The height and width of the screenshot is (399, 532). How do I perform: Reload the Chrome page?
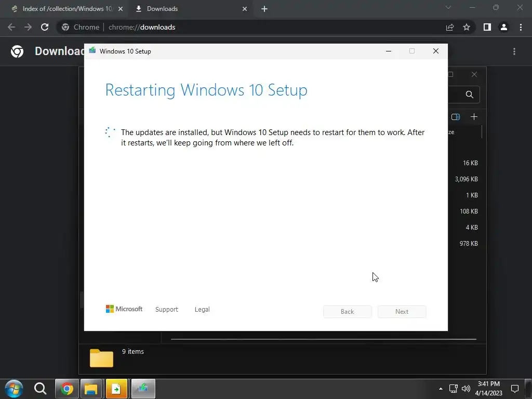pos(45,27)
